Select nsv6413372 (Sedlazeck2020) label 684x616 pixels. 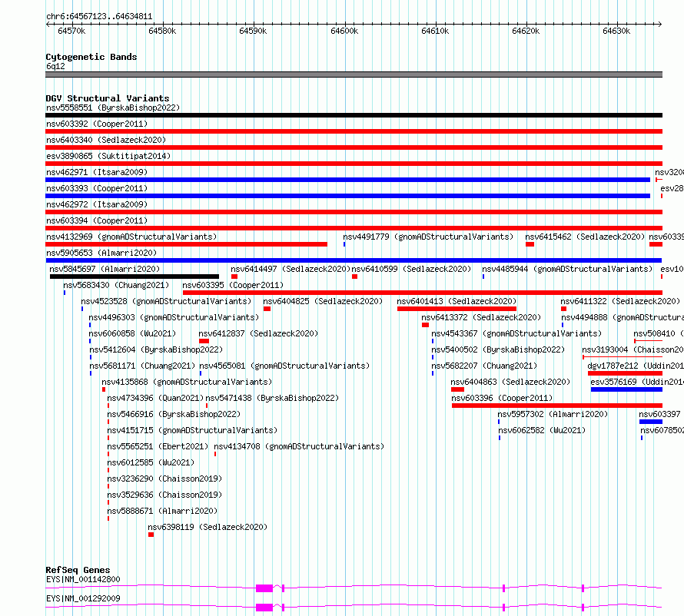pyautogui.click(x=481, y=317)
